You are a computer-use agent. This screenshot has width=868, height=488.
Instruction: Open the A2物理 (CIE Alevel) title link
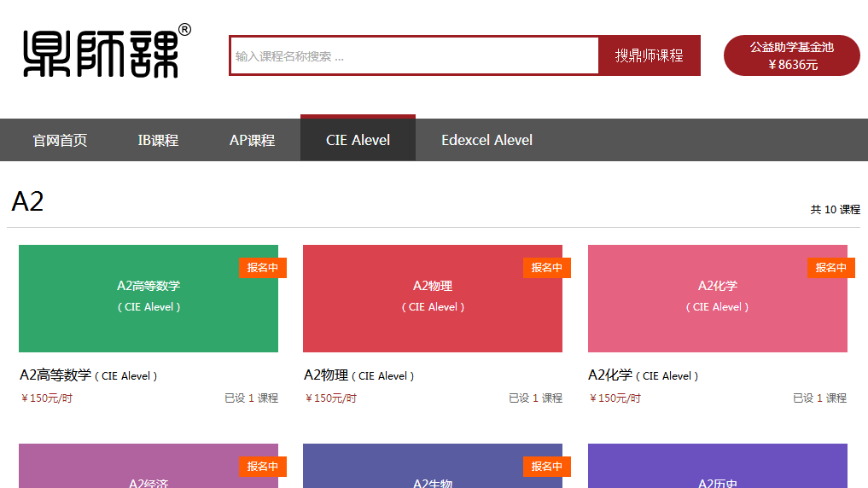click(358, 375)
